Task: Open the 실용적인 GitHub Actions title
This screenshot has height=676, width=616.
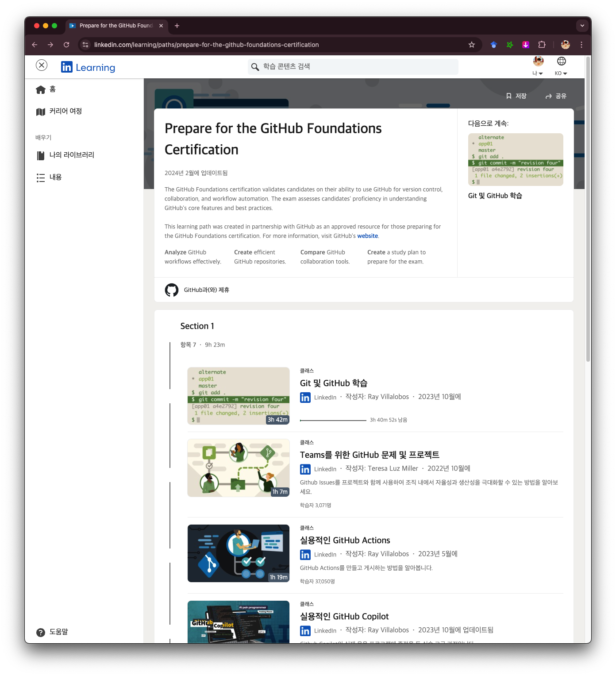Action: click(x=345, y=541)
